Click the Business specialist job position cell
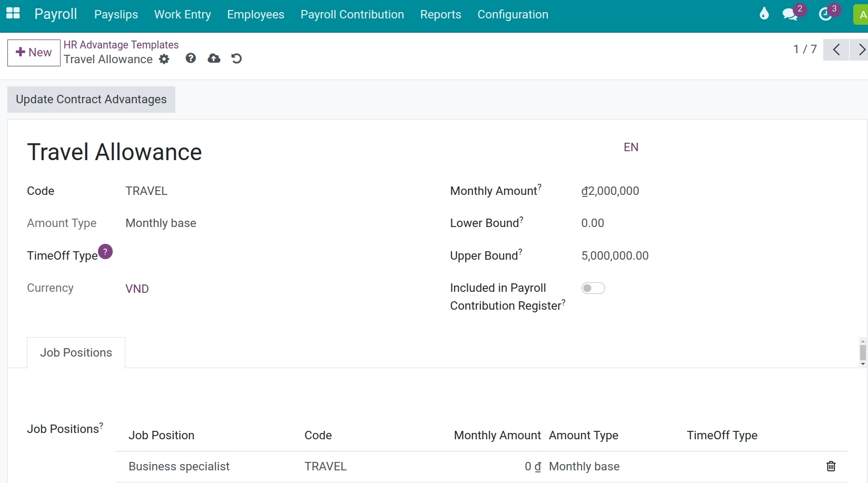868x483 pixels. pos(179,467)
